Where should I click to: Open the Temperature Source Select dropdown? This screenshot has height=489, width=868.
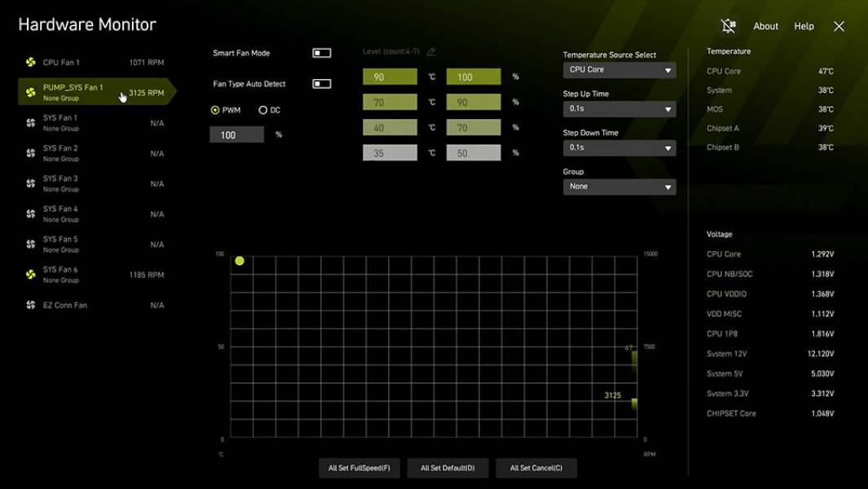pos(619,70)
